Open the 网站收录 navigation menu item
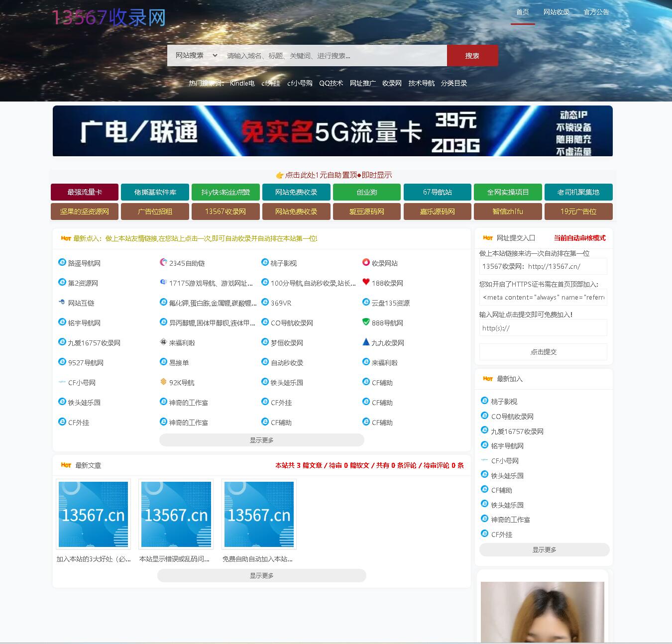This screenshot has width=672, height=644. click(x=557, y=12)
